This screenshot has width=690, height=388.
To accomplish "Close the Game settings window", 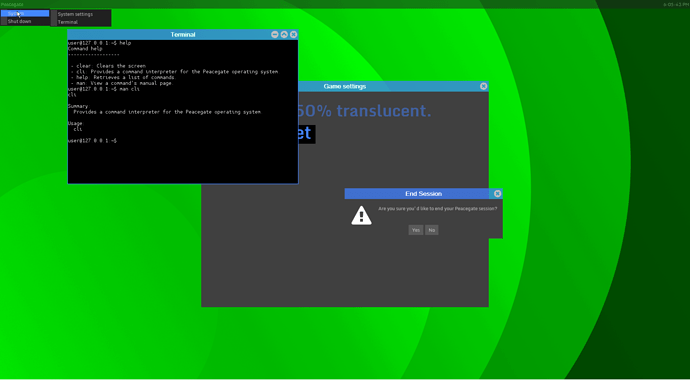I will (484, 86).
